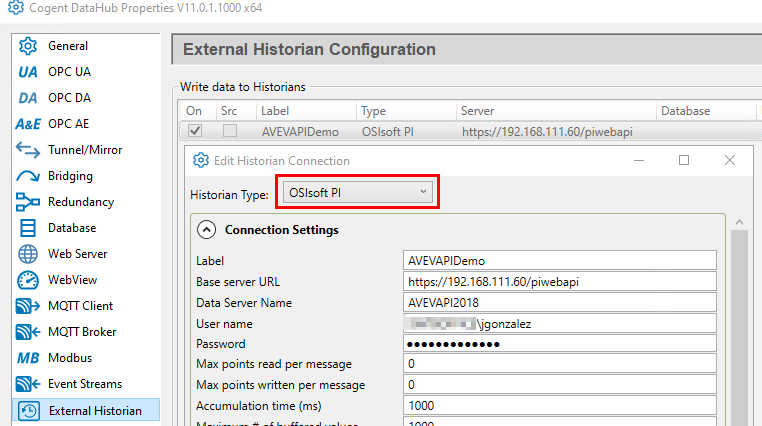Click the Modbus MB icon
This screenshot has width=762, height=426.
(28, 358)
